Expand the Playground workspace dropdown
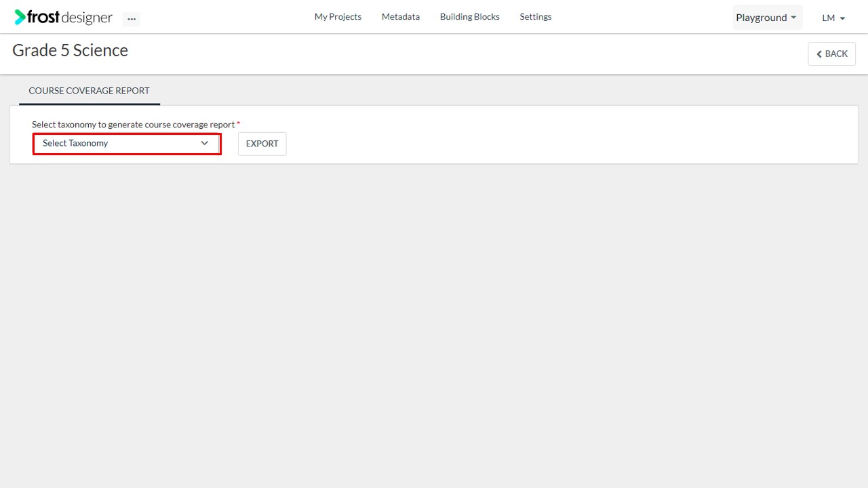The width and height of the screenshot is (868, 488). coord(762,18)
